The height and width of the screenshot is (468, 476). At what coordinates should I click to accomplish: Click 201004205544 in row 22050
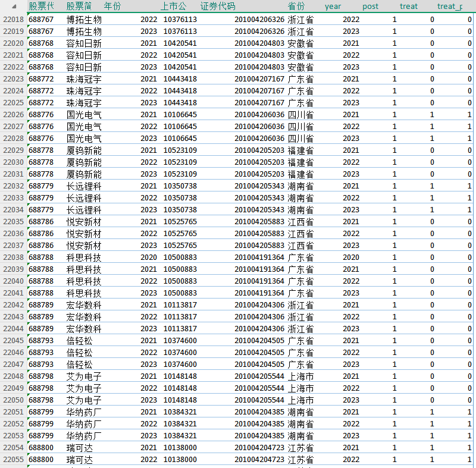pos(259,400)
